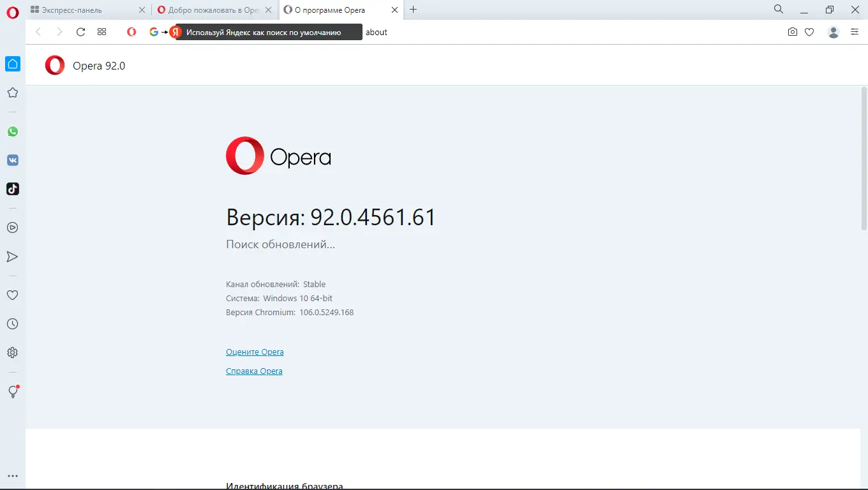The height and width of the screenshot is (490, 868).
Task: Open the profile account icon
Action: tap(833, 32)
